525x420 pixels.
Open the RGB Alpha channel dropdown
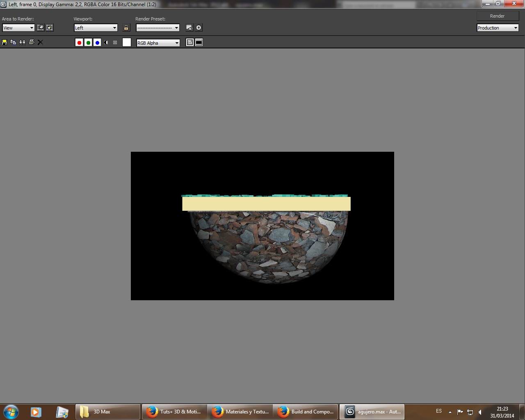tap(158, 43)
